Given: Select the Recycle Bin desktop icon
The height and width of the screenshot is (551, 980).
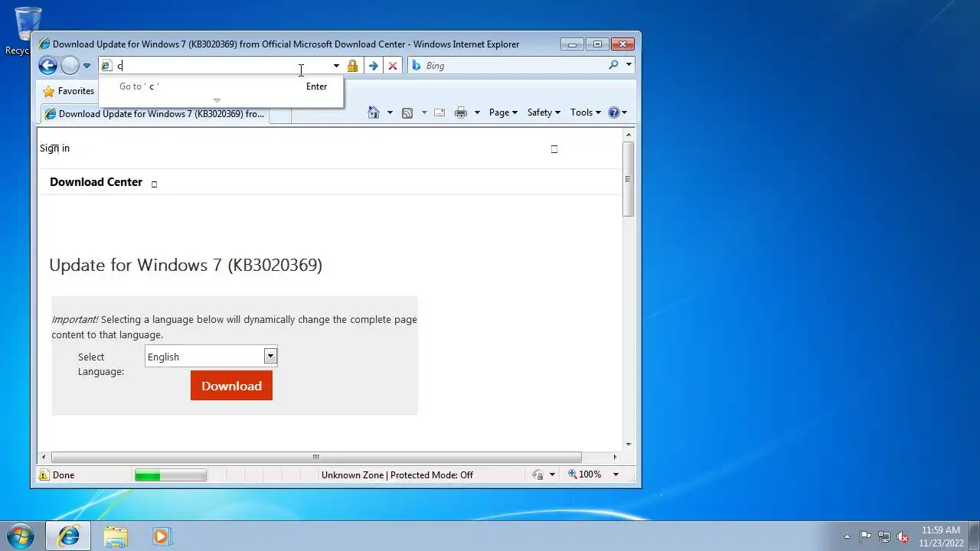Looking at the screenshot, I should (28, 31).
